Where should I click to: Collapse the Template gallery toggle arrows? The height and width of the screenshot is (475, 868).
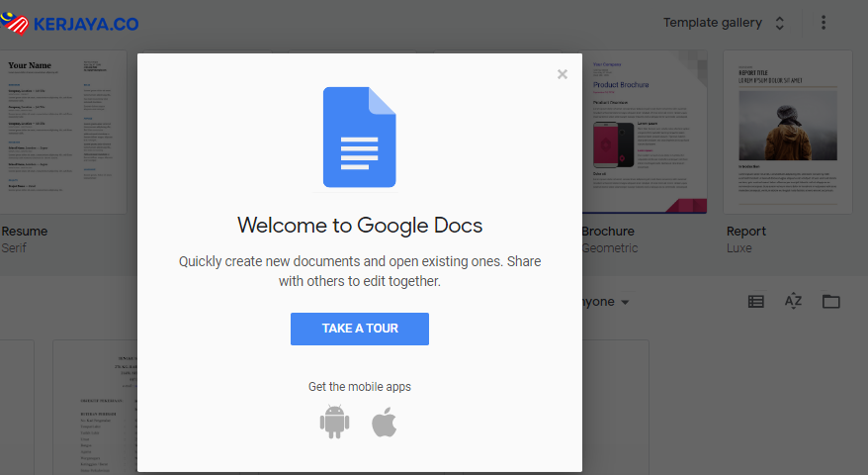[779, 23]
